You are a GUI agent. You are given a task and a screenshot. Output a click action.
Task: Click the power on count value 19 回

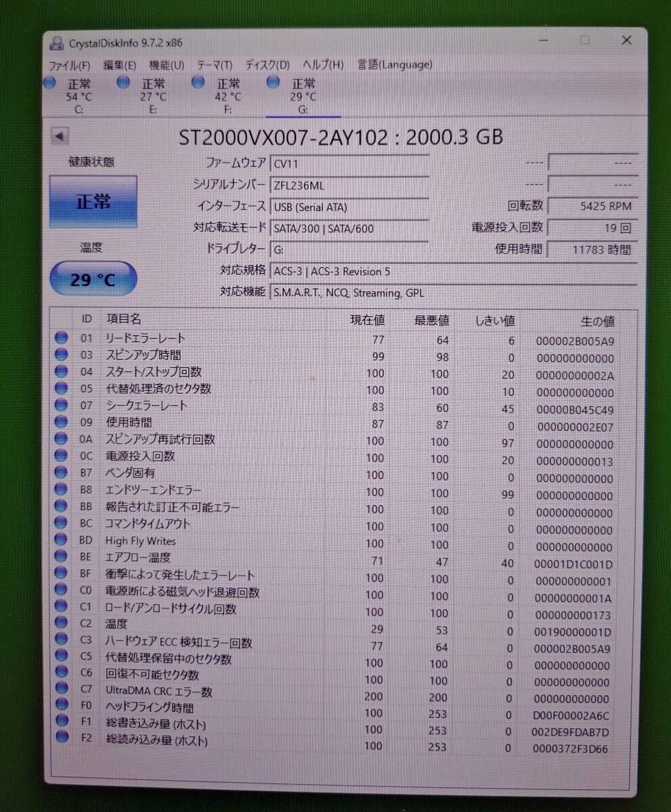(x=592, y=228)
